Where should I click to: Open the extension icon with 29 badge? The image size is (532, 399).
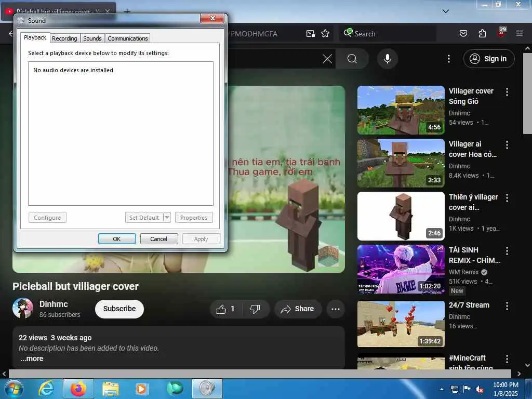pyautogui.click(x=501, y=33)
